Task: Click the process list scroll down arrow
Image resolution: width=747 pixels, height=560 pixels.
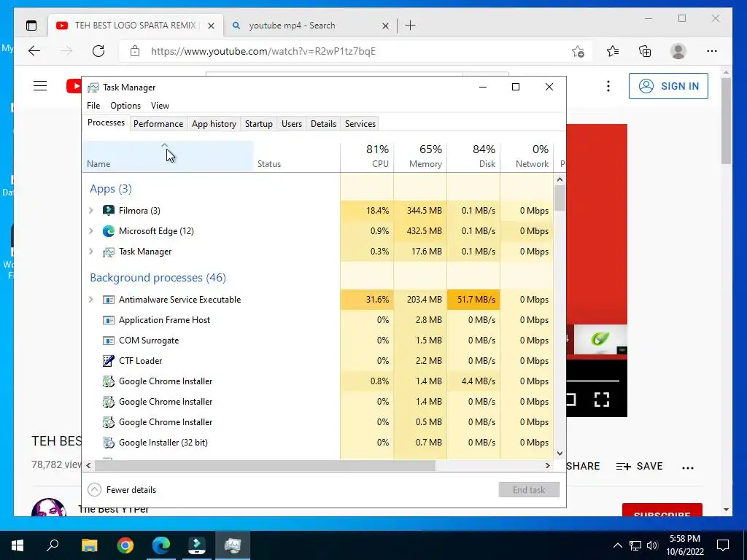Action: pyautogui.click(x=560, y=454)
